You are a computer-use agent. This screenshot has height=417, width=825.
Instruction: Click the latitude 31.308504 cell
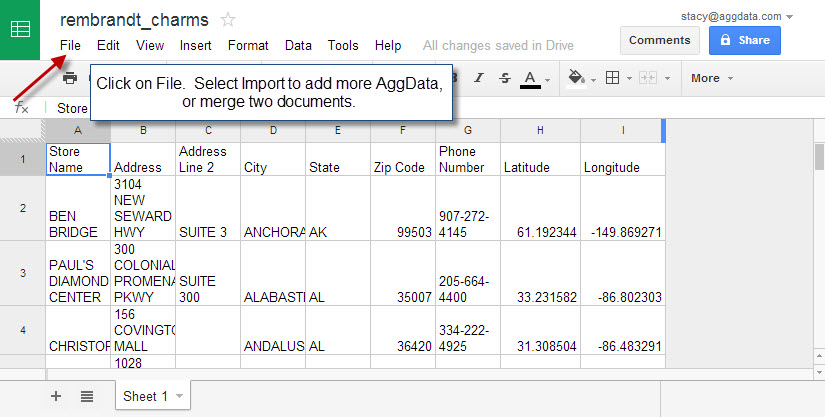540,330
